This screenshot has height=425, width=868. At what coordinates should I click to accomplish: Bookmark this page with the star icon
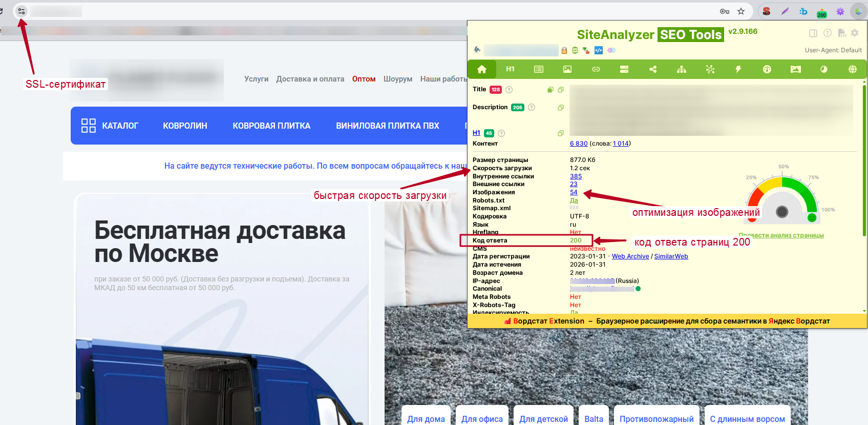pyautogui.click(x=740, y=11)
